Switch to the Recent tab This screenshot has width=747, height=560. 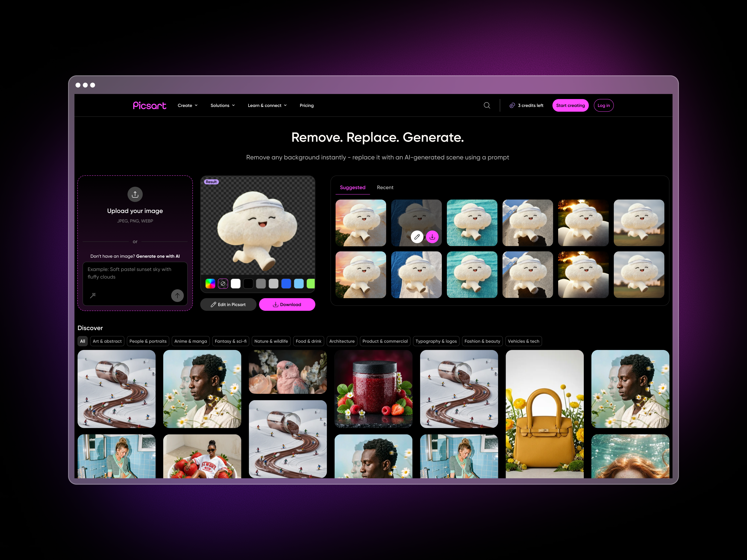click(385, 187)
